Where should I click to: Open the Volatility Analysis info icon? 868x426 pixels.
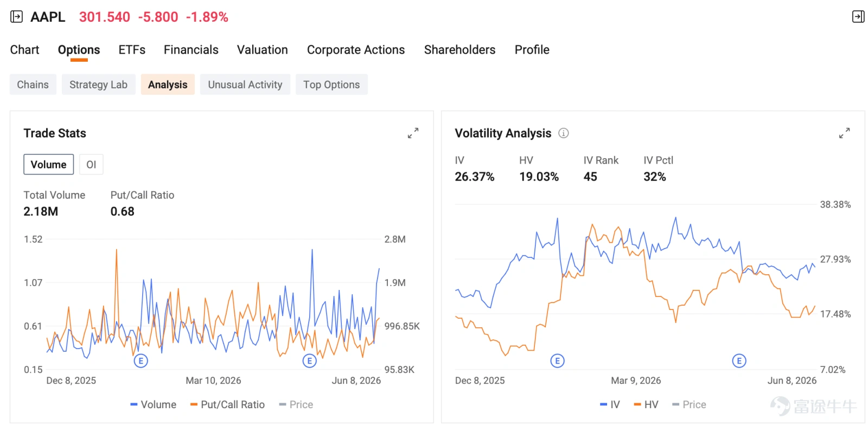pyautogui.click(x=564, y=133)
